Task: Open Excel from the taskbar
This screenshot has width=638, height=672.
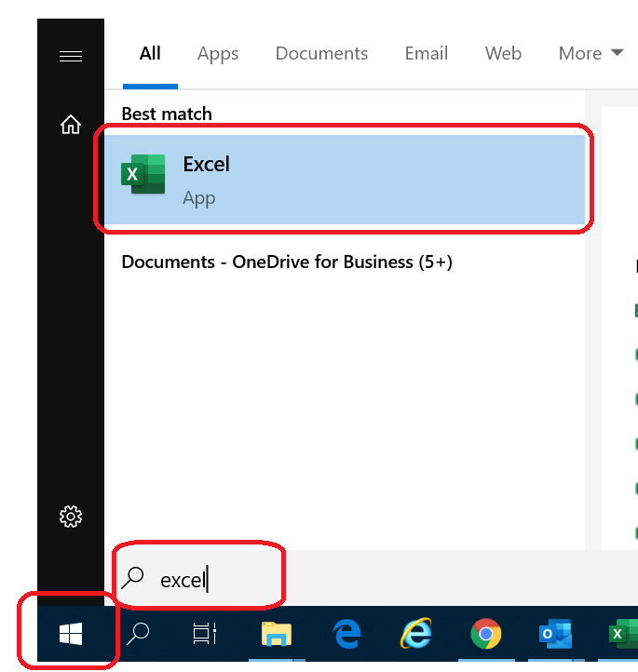Action: (x=623, y=634)
